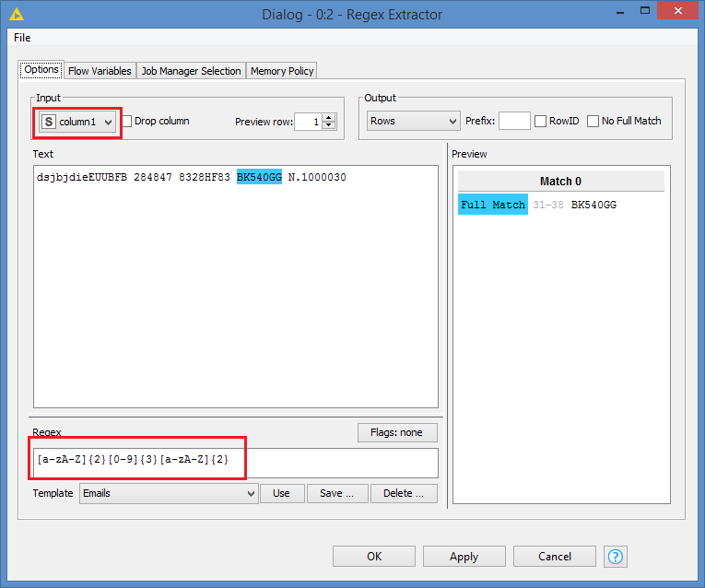The width and height of the screenshot is (705, 588).
Task: Click the KNIME triangle icon in title bar
Action: [x=16, y=15]
